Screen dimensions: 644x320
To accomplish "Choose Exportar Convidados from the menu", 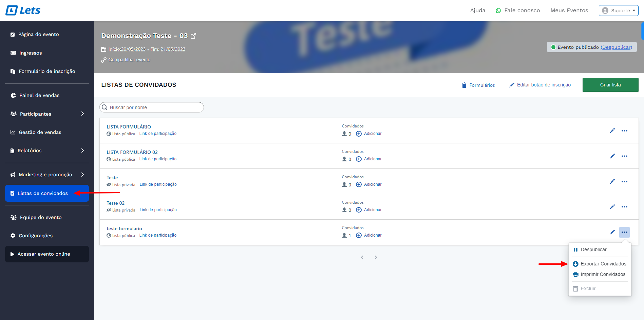I will pyautogui.click(x=603, y=264).
